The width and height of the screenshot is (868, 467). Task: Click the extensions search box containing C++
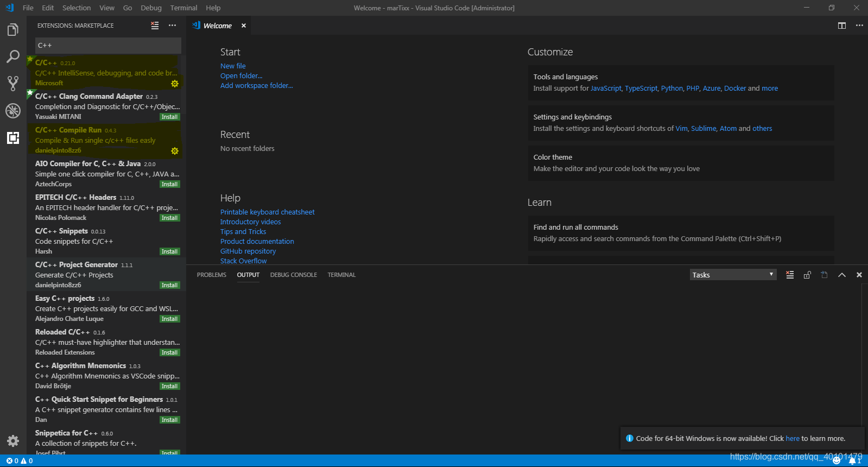tap(108, 45)
